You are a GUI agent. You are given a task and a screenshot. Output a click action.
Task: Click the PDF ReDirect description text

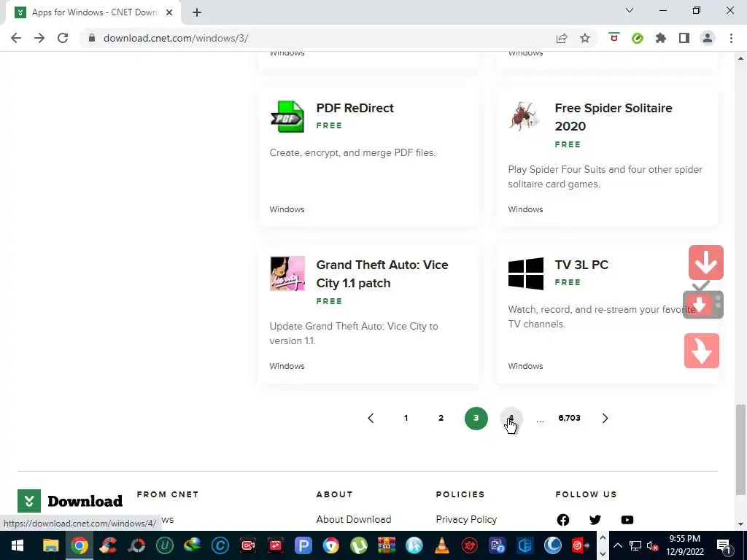tap(352, 153)
